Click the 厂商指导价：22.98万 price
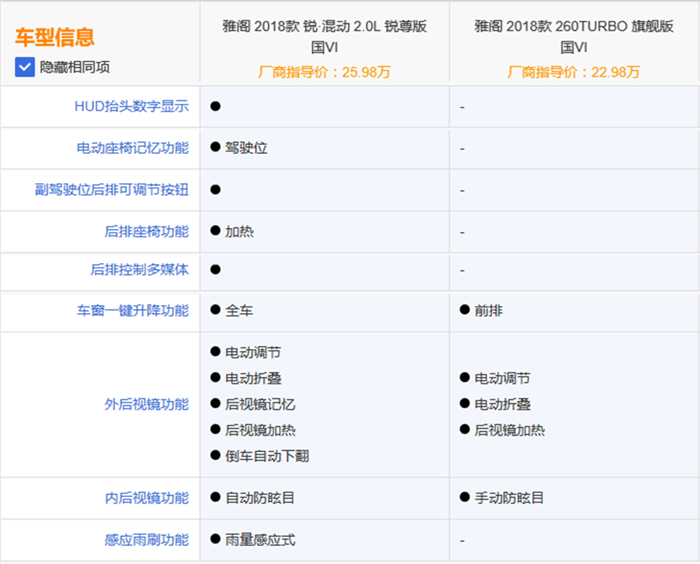The height and width of the screenshot is (564, 700). pos(574,72)
